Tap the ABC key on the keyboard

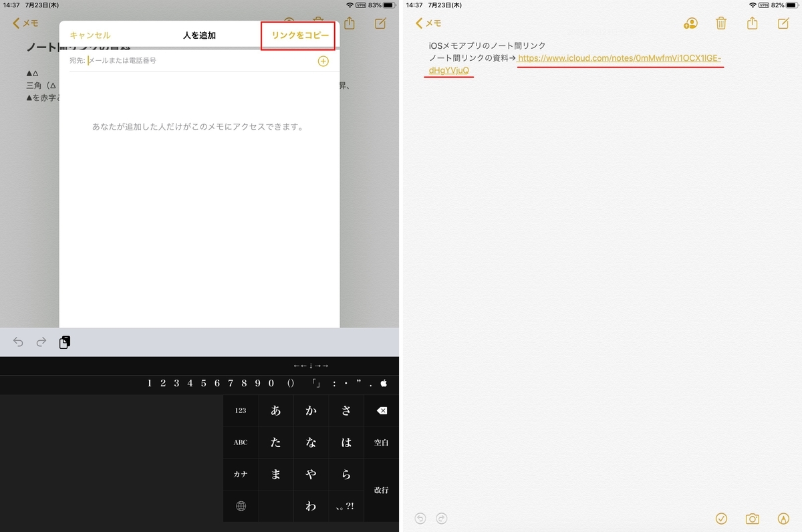coord(241,442)
